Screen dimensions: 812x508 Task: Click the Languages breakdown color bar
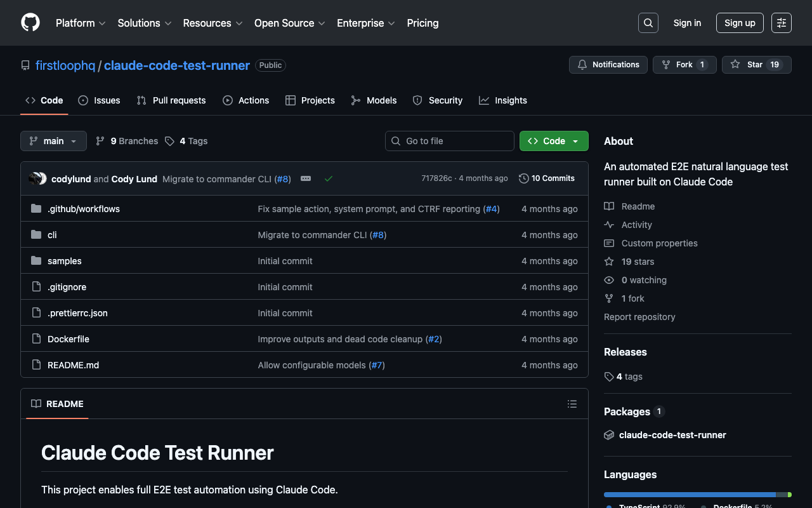pos(697,494)
